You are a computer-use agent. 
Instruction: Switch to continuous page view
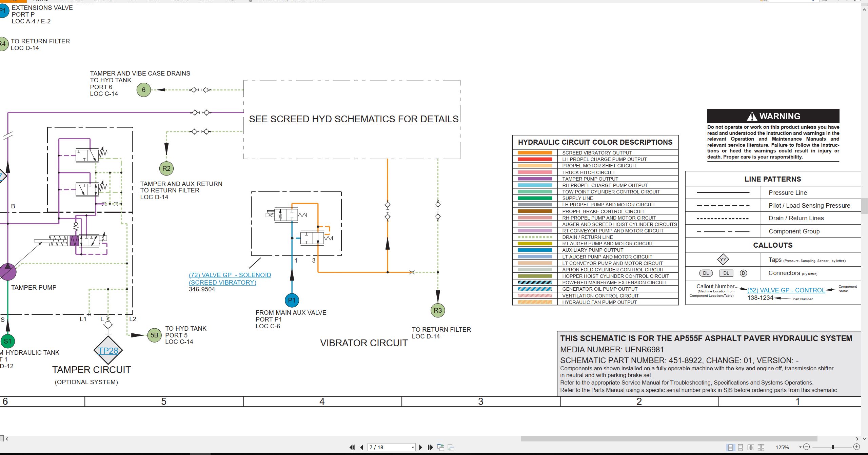(741, 447)
